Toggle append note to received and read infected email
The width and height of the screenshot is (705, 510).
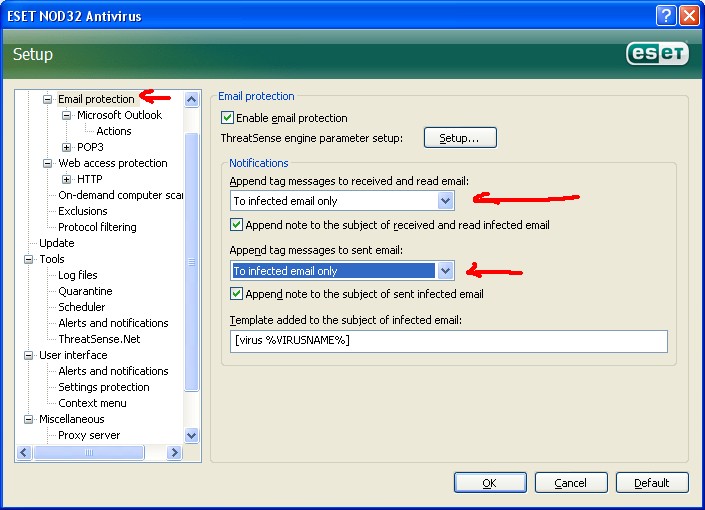point(236,224)
